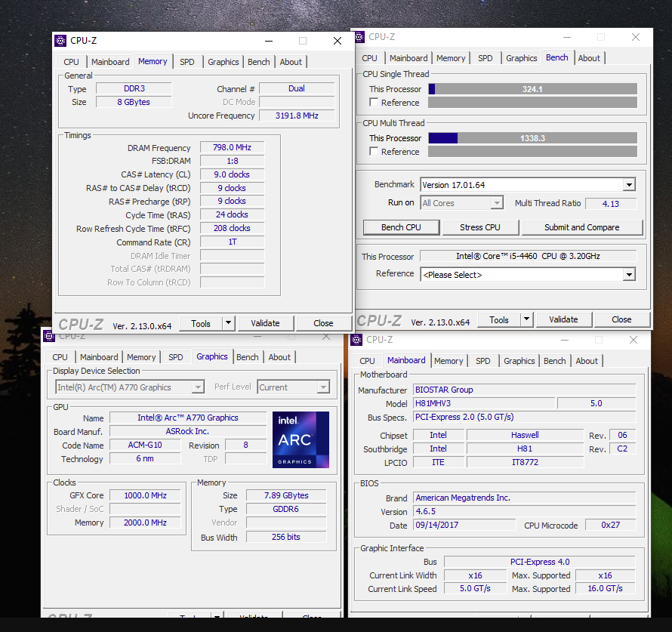Open About tab in Memory window
Image resolution: width=672 pixels, height=632 pixels.
tap(291, 62)
